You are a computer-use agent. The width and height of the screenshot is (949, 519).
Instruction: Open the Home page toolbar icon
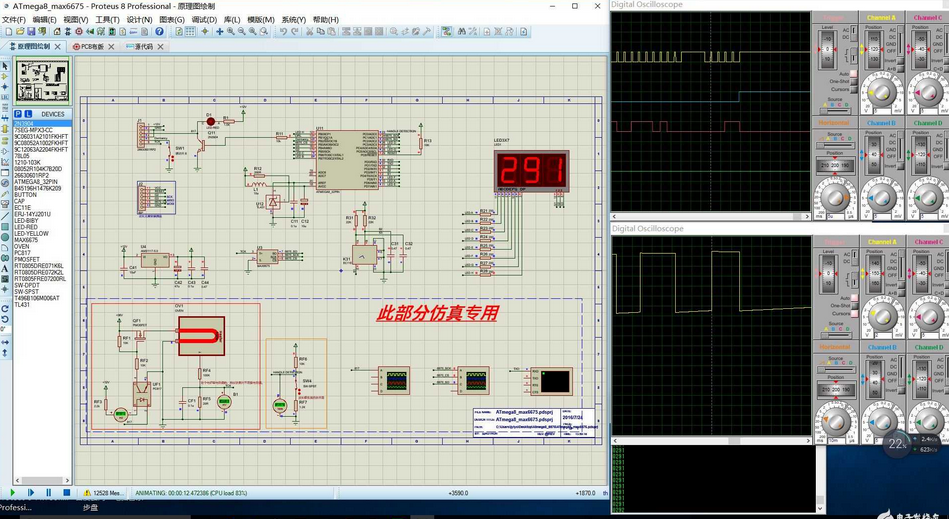[57, 31]
